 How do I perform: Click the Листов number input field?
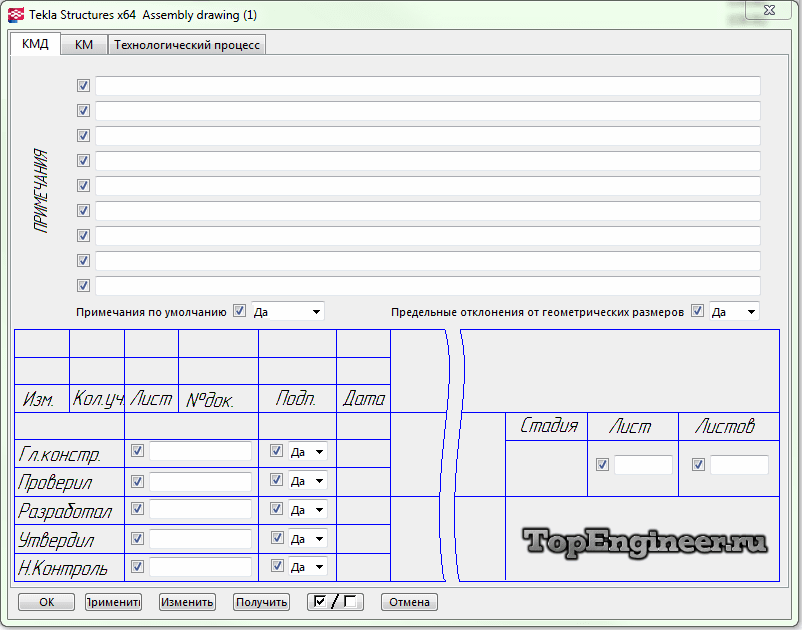click(x=739, y=465)
